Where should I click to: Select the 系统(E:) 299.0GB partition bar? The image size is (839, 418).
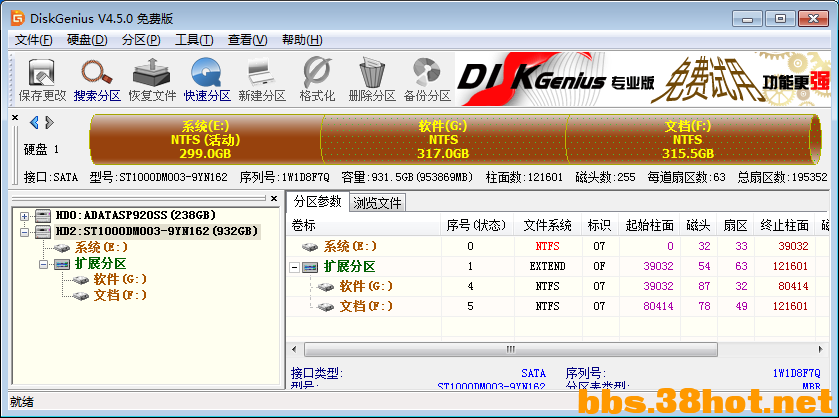click(205, 140)
